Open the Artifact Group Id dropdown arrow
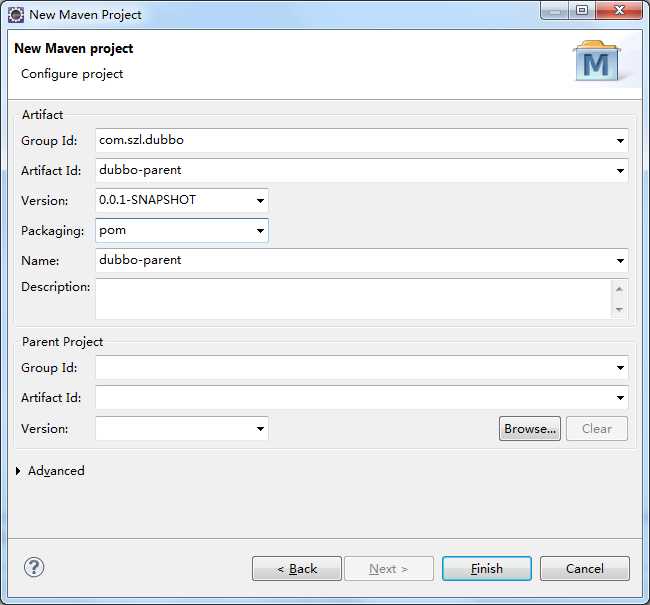 620,141
